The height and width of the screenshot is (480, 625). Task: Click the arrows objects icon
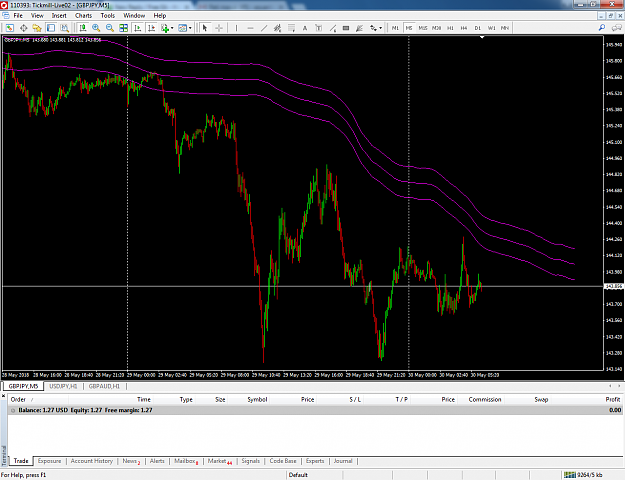click(373, 28)
